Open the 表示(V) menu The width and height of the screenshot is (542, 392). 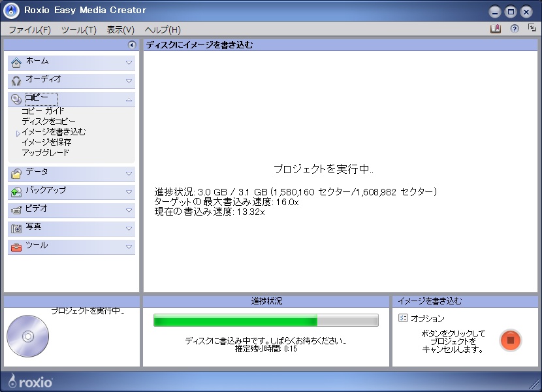click(x=120, y=30)
